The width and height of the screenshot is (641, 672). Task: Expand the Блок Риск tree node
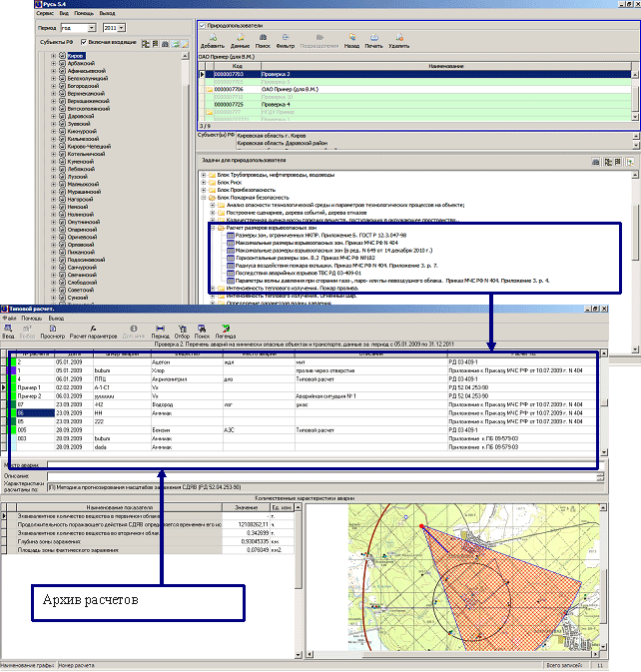(204, 182)
